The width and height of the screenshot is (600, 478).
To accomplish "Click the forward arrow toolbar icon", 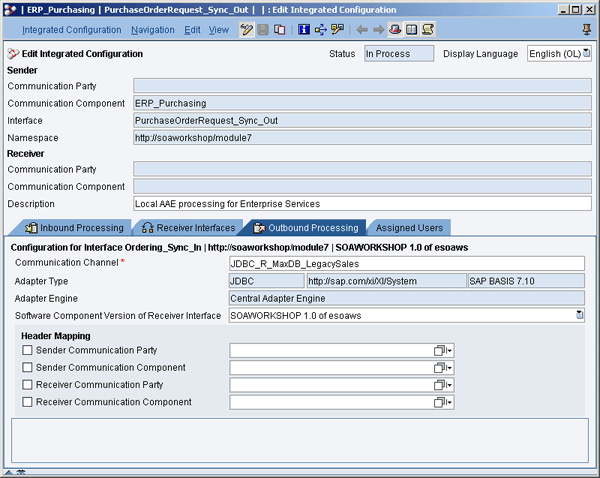I will click(x=378, y=30).
